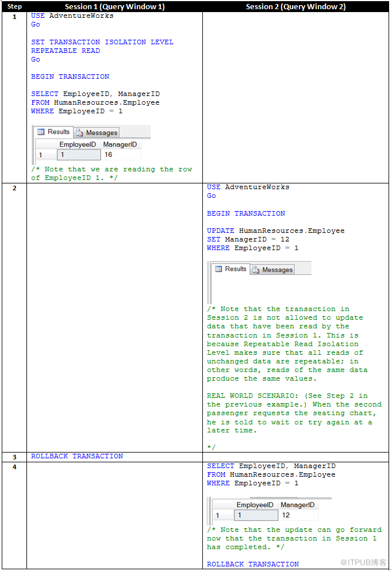Viewport: 392px width, 571px height.
Task: Click 'SET TRANSACTION ISOLATION LEVEL' line
Action: [x=102, y=42]
